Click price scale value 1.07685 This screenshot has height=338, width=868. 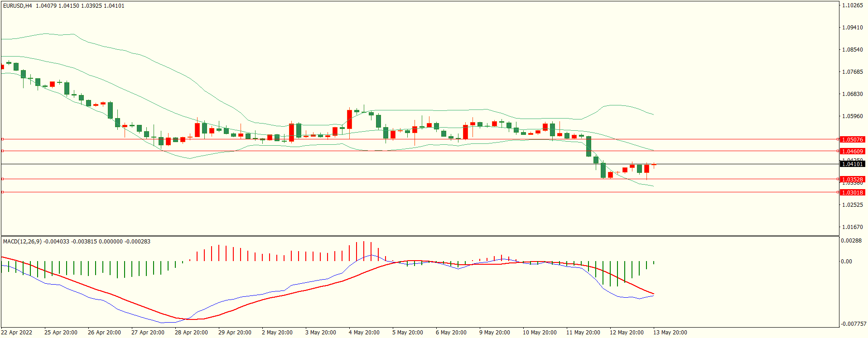coord(852,72)
